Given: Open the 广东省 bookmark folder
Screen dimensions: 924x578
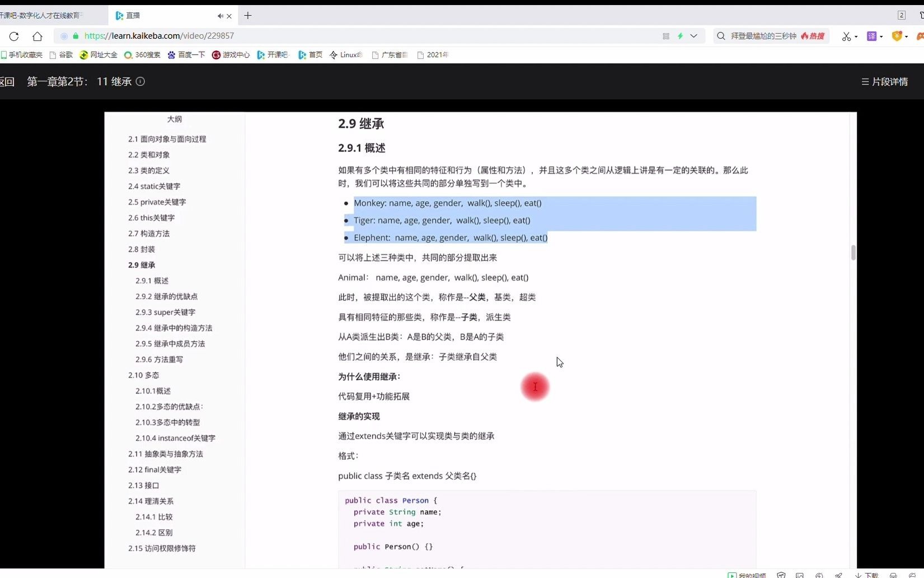Looking at the screenshot, I should tap(390, 55).
